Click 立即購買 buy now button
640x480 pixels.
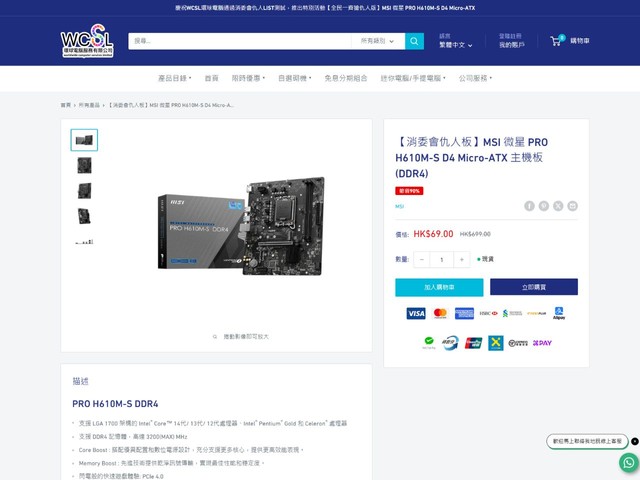click(x=534, y=287)
